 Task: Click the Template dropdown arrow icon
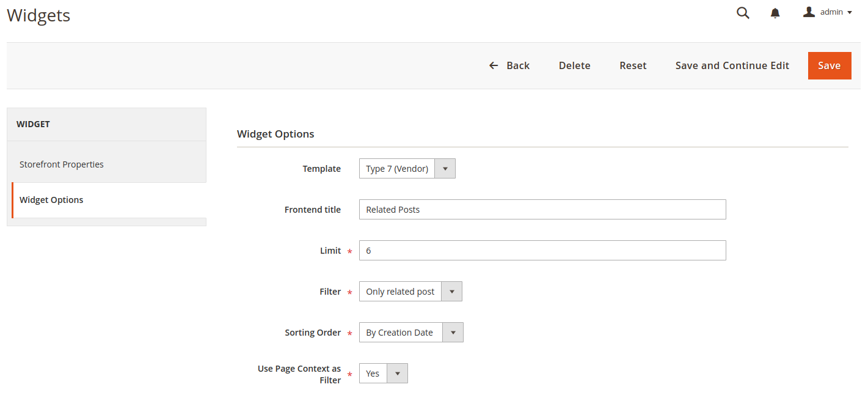(x=445, y=169)
